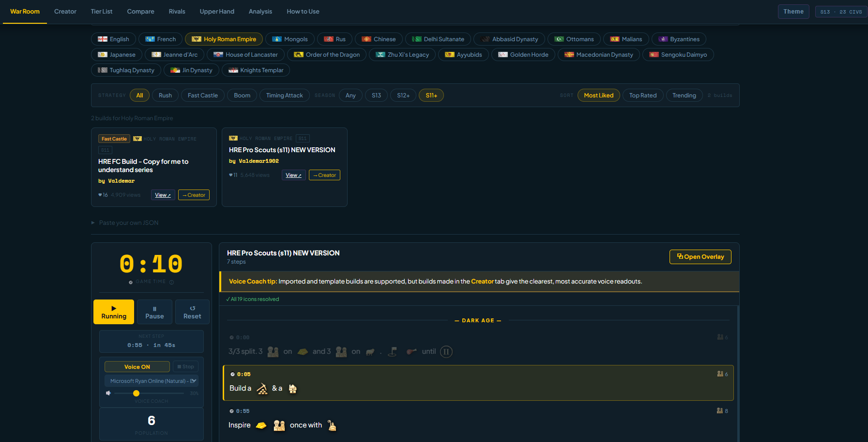Screen dimensions: 868x442
Task: Click the Open Overlay button
Action: 700,257
